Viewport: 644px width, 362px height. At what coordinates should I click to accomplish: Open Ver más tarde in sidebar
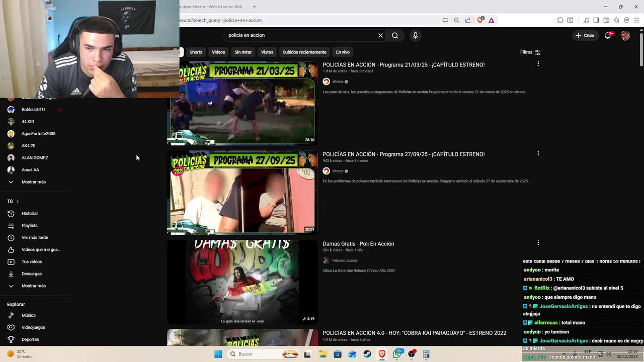35,238
